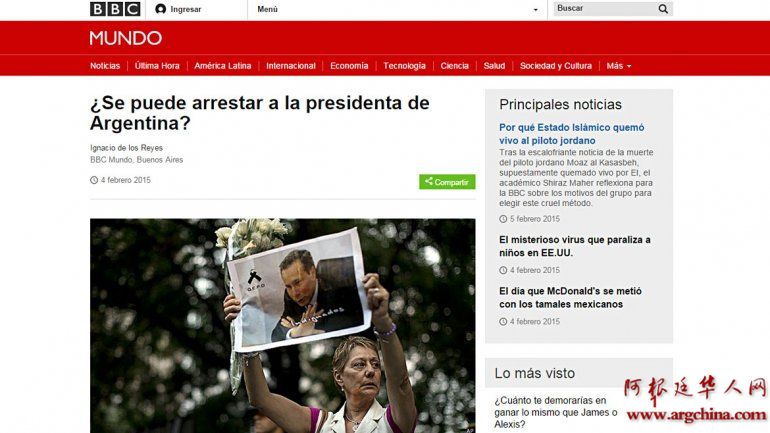770x433 pixels.
Task: Click the MUNDO logo in red banner
Action: (126, 38)
